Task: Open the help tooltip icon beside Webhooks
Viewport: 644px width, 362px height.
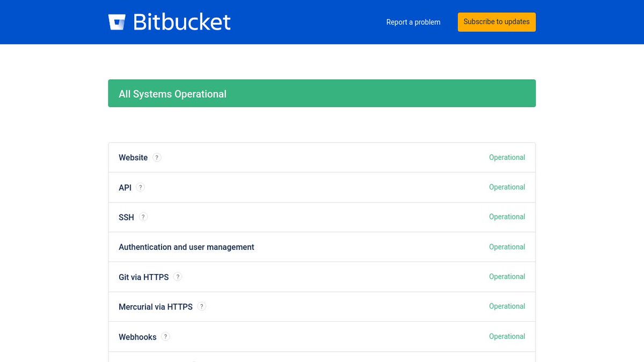Action: tap(166, 337)
